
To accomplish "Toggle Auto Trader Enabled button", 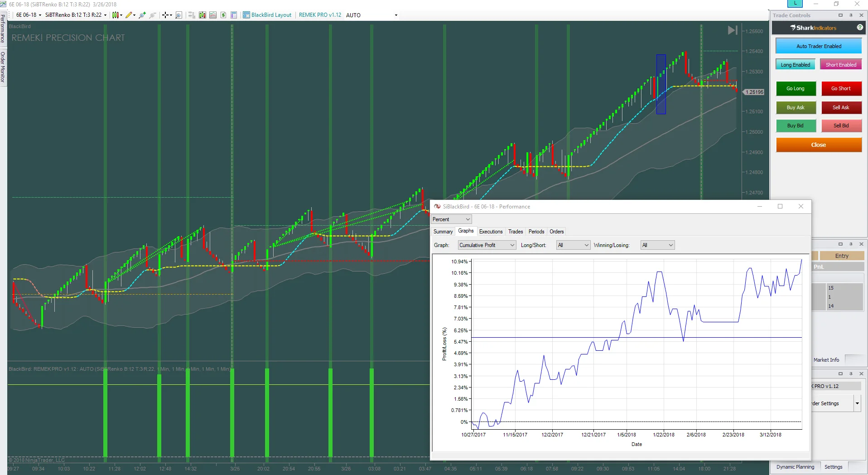I will [x=819, y=46].
